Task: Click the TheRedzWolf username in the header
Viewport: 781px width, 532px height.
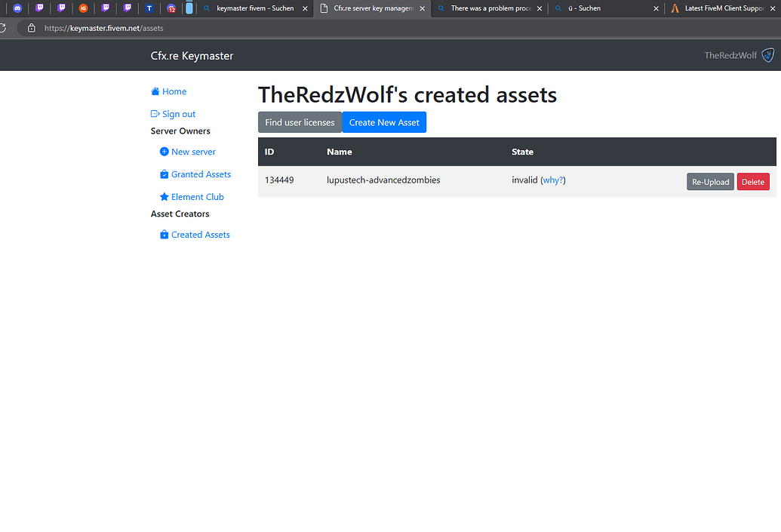Action: [x=730, y=55]
